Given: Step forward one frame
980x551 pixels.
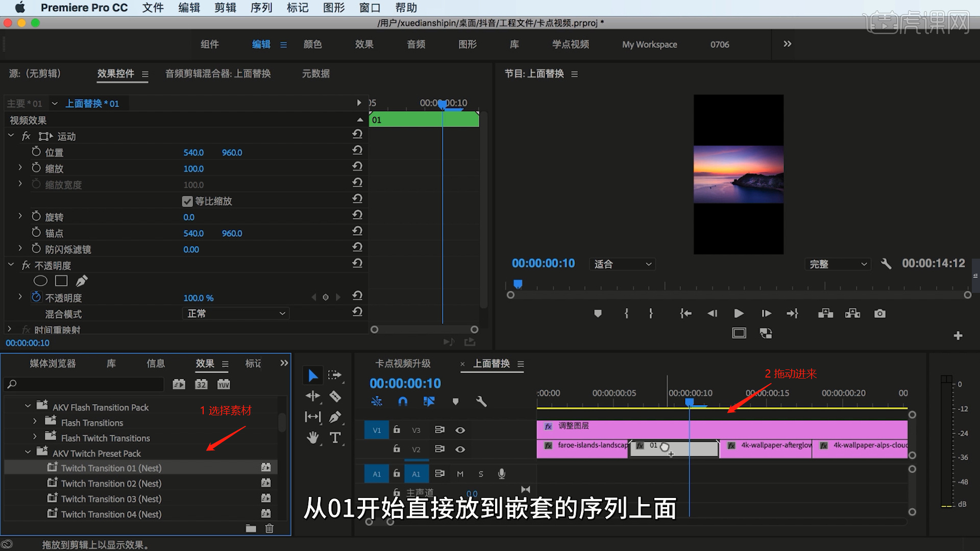Looking at the screenshot, I should tap(766, 313).
